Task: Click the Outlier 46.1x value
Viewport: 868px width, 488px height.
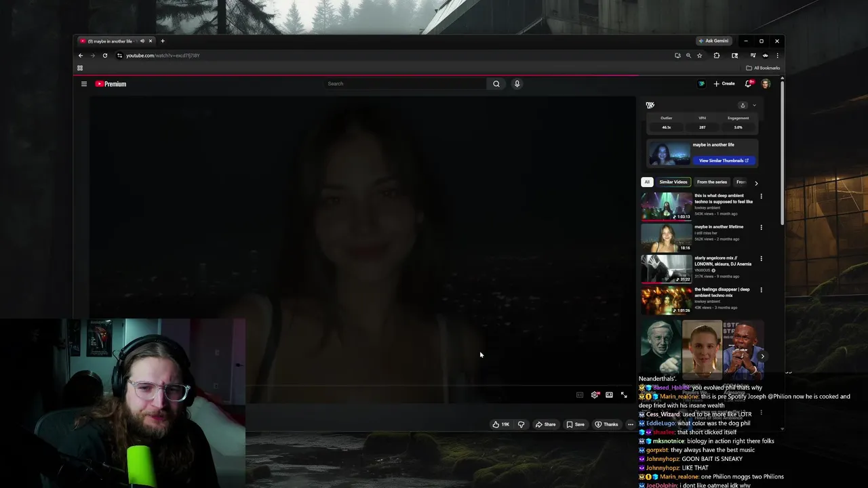Action: click(666, 127)
